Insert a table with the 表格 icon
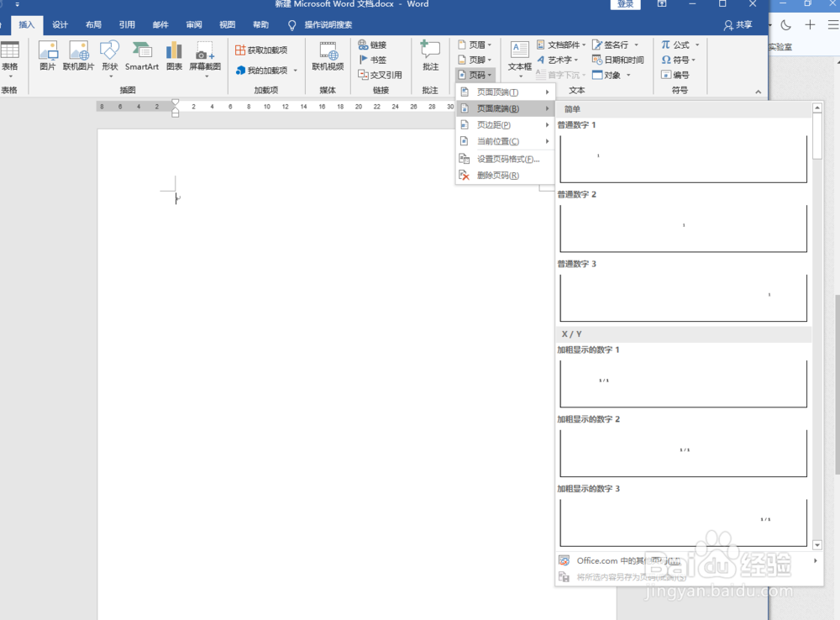840x620 pixels. (x=9, y=57)
